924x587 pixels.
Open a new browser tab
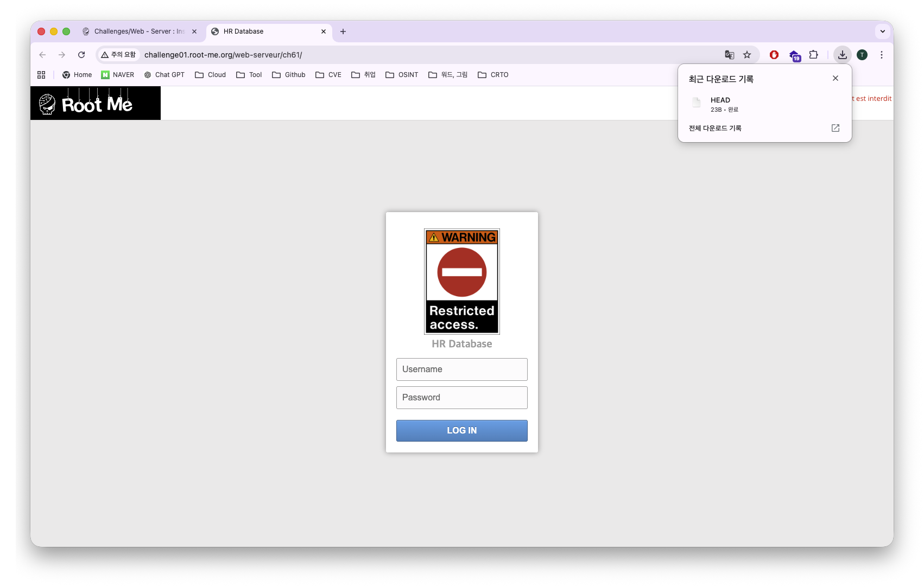coord(343,31)
